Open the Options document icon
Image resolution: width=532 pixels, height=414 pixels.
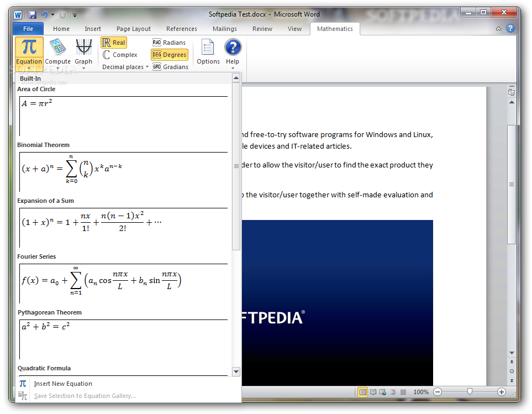point(208,47)
